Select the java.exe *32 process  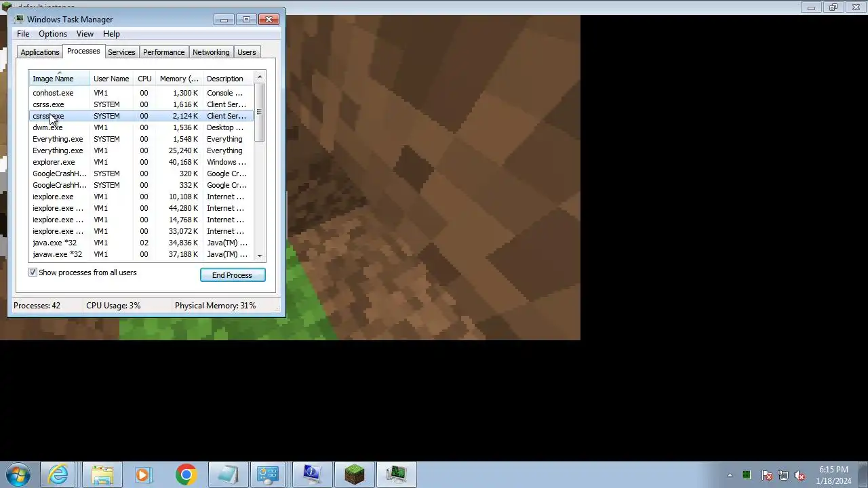[141, 243]
